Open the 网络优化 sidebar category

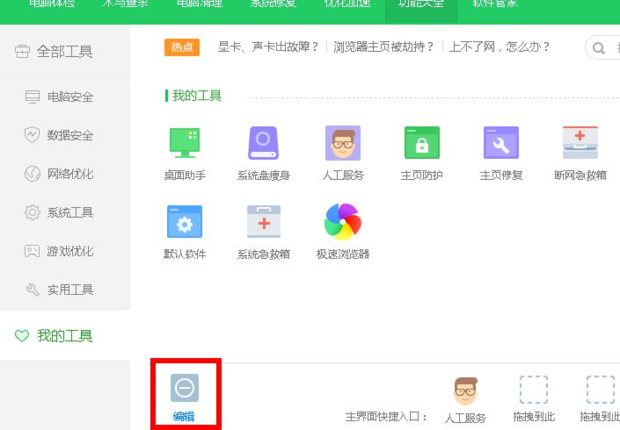(x=70, y=174)
